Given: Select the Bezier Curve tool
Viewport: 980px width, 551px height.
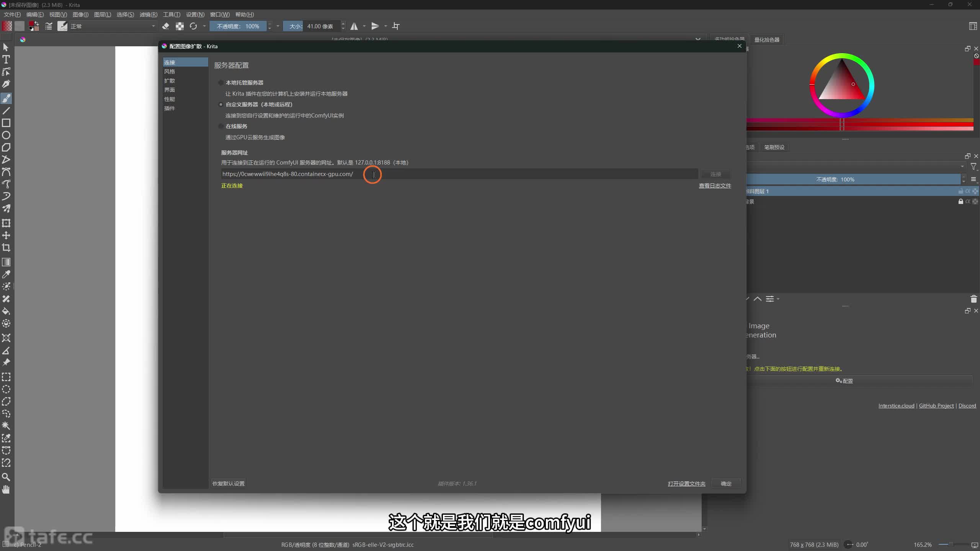Looking at the screenshot, I should point(6,172).
